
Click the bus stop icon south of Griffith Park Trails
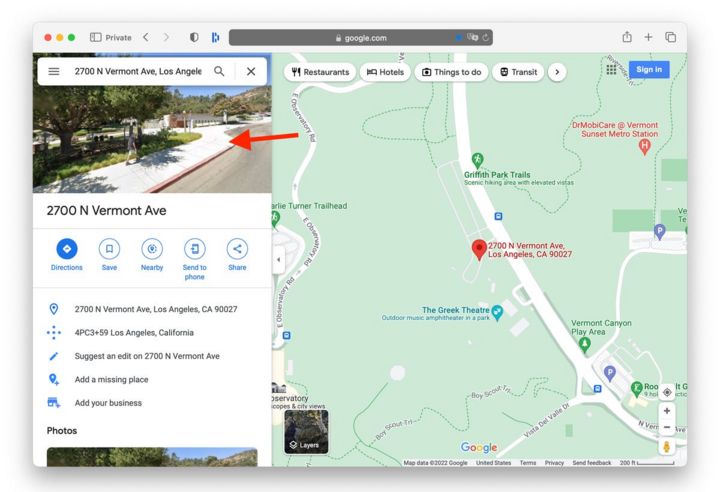point(498,216)
